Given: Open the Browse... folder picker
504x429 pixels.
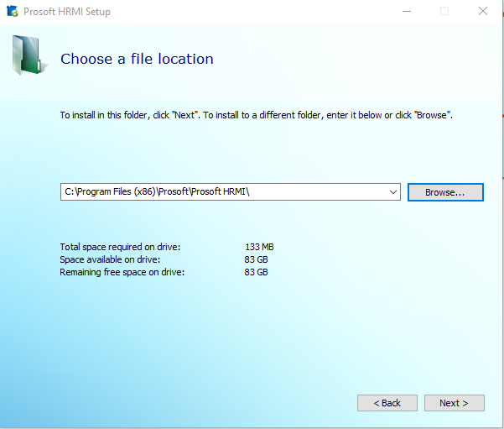Looking at the screenshot, I should point(445,192).
